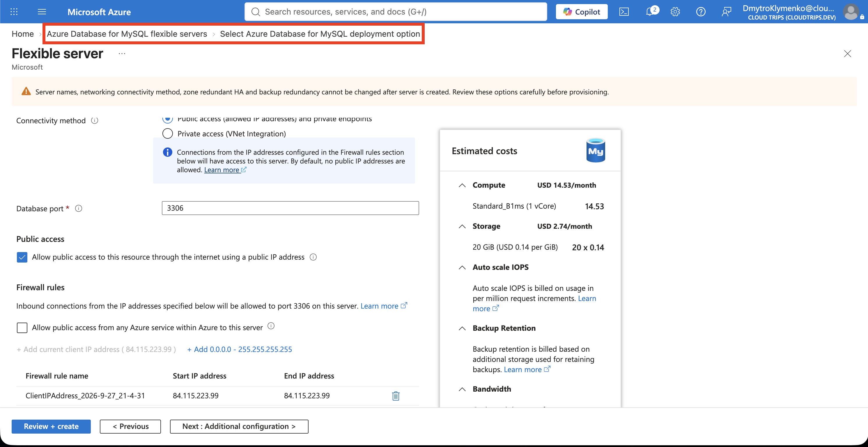This screenshot has width=868, height=447.
Task: Click the account avatar picture
Action: [x=851, y=12]
